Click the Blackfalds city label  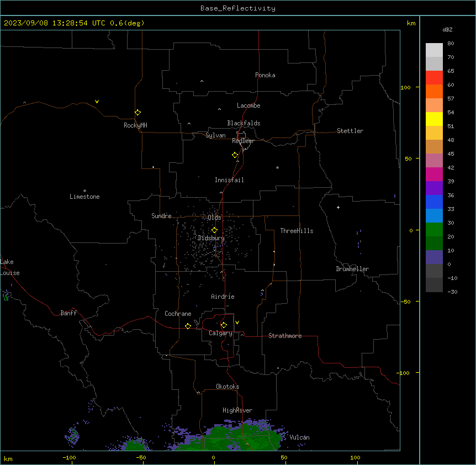pyautogui.click(x=244, y=123)
